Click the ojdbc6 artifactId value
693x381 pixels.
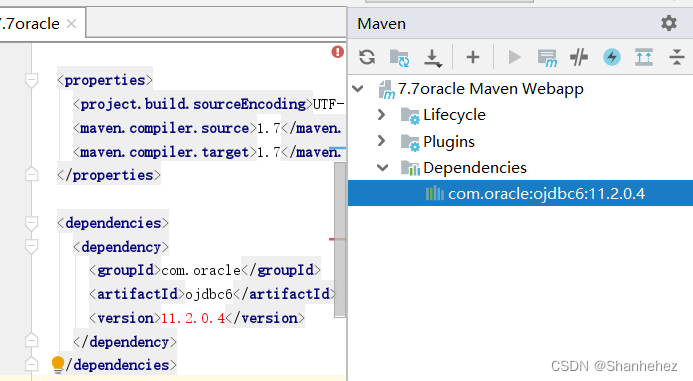point(209,294)
